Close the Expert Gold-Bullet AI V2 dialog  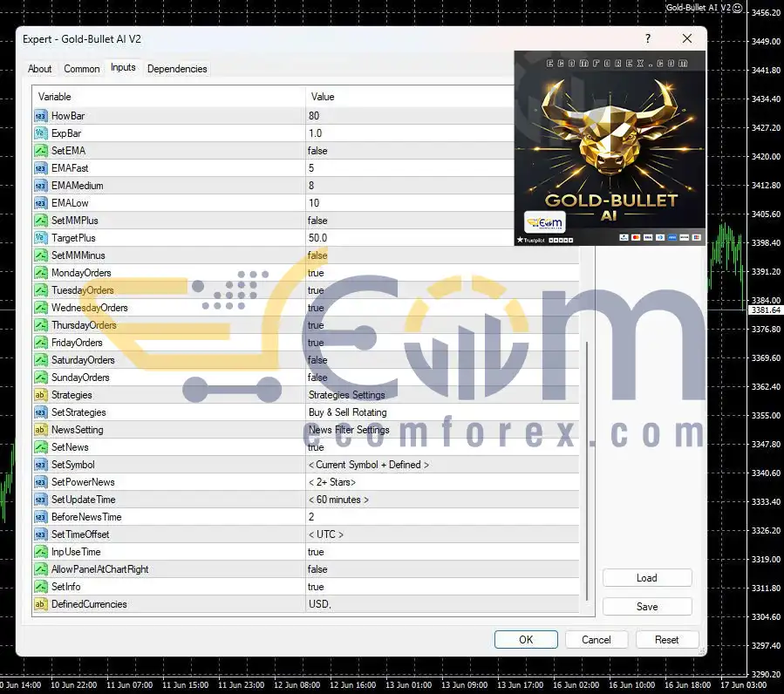pos(687,38)
